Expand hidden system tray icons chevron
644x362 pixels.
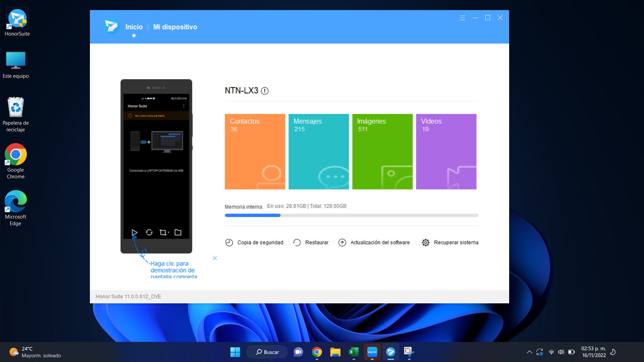tap(529, 352)
